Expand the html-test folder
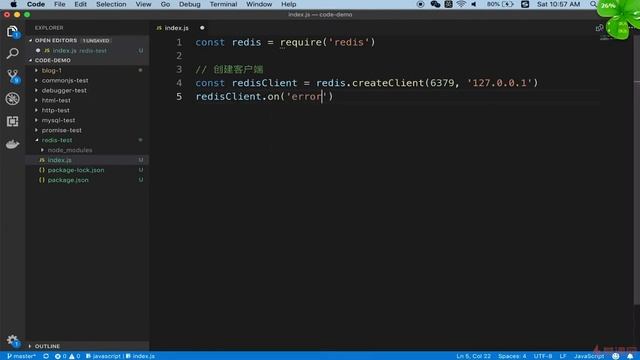This screenshot has width=640, height=360. (x=56, y=100)
